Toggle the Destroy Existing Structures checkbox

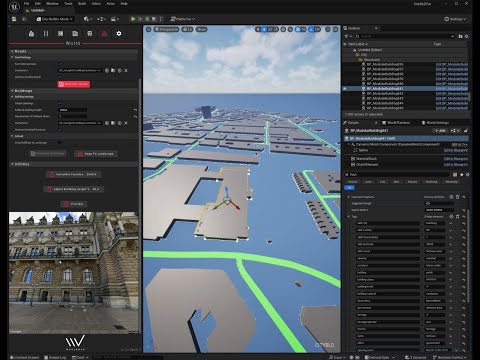pos(60,130)
